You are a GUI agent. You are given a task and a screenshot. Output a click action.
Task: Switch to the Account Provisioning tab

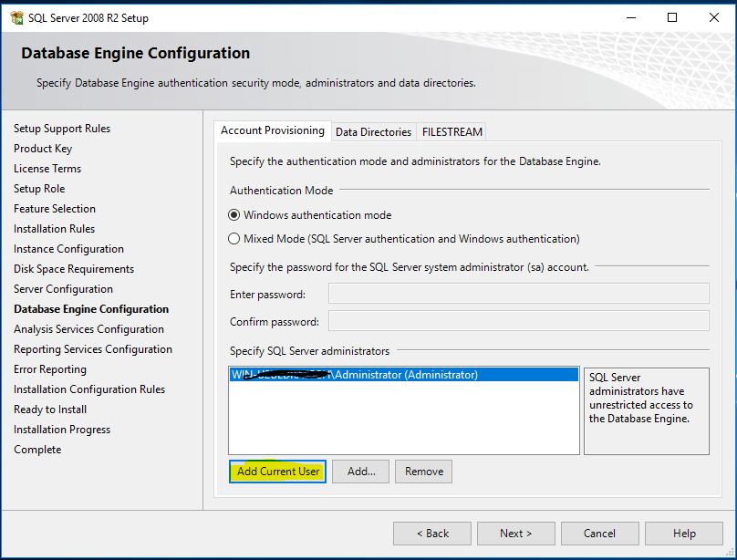click(x=273, y=130)
